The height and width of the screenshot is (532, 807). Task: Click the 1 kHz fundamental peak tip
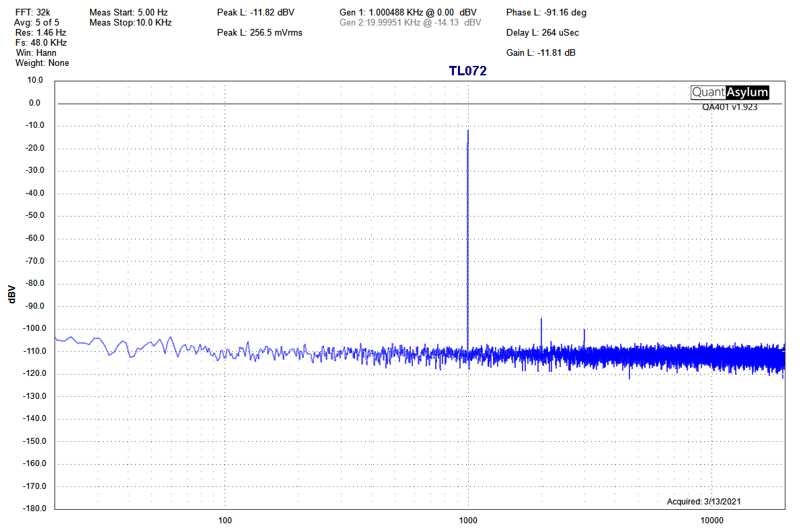click(467, 131)
